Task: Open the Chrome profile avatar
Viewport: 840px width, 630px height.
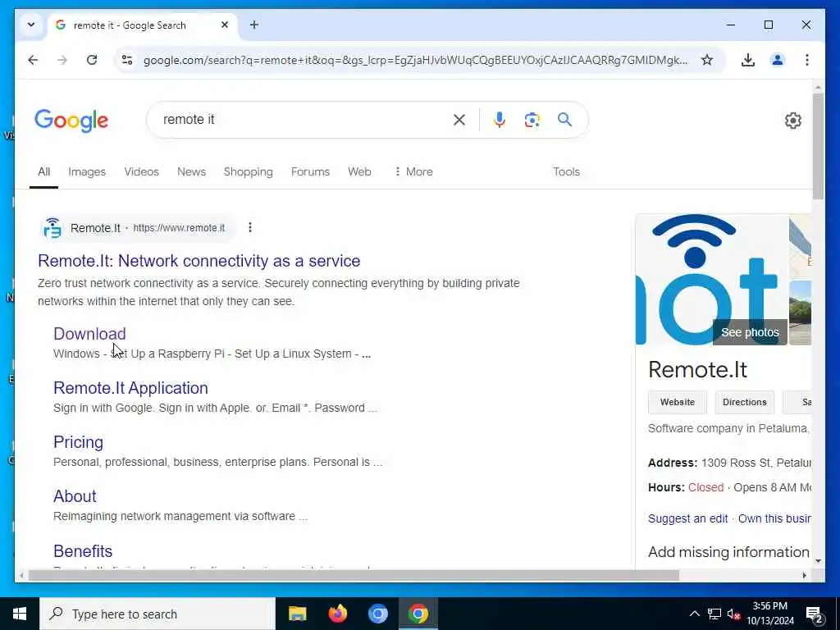Action: tap(778, 60)
